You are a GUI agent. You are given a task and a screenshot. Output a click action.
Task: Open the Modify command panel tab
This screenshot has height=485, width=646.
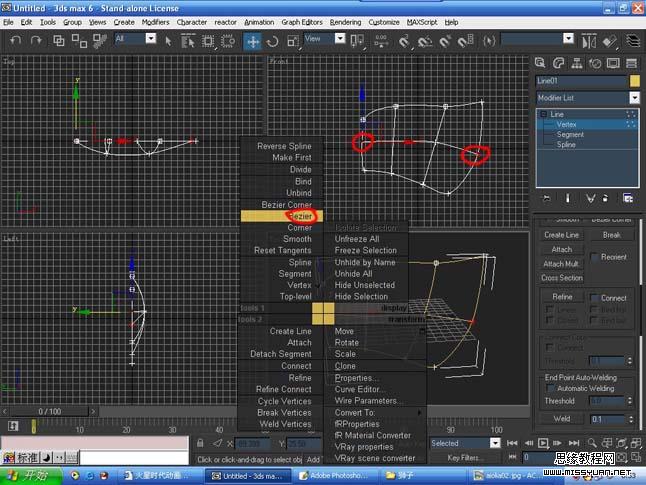click(x=558, y=63)
